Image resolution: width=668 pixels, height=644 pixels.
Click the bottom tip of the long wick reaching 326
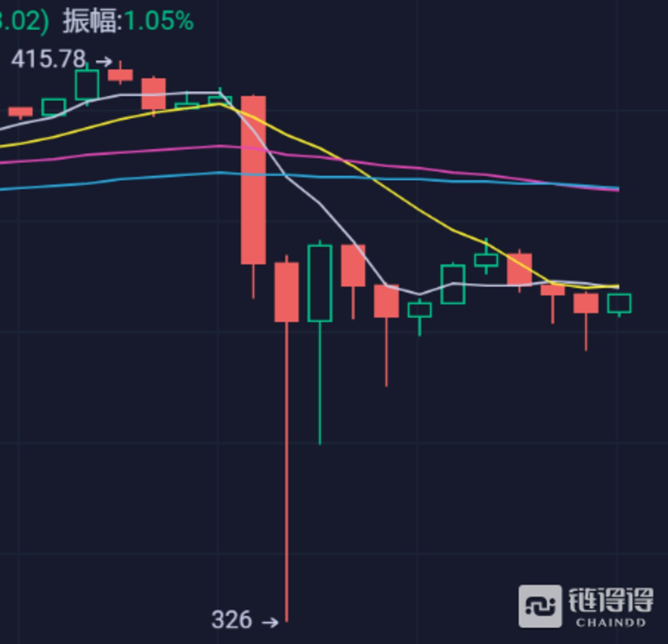click(x=287, y=621)
